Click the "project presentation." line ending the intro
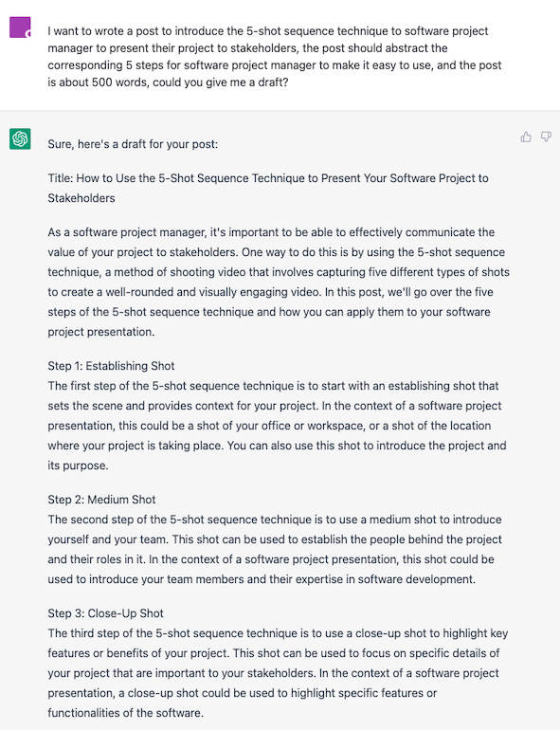The image size is (560, 730). click(101, 332)
